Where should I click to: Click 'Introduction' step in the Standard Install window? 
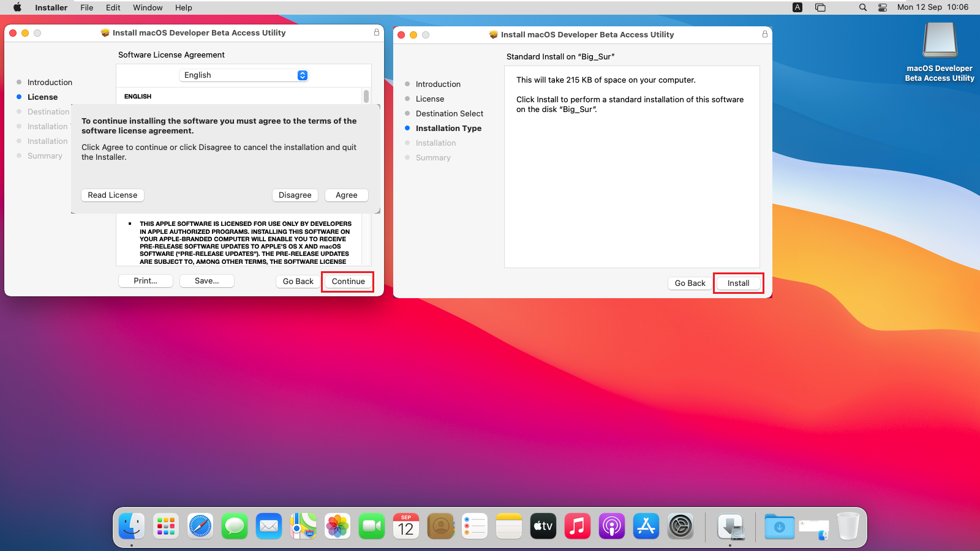438,84
